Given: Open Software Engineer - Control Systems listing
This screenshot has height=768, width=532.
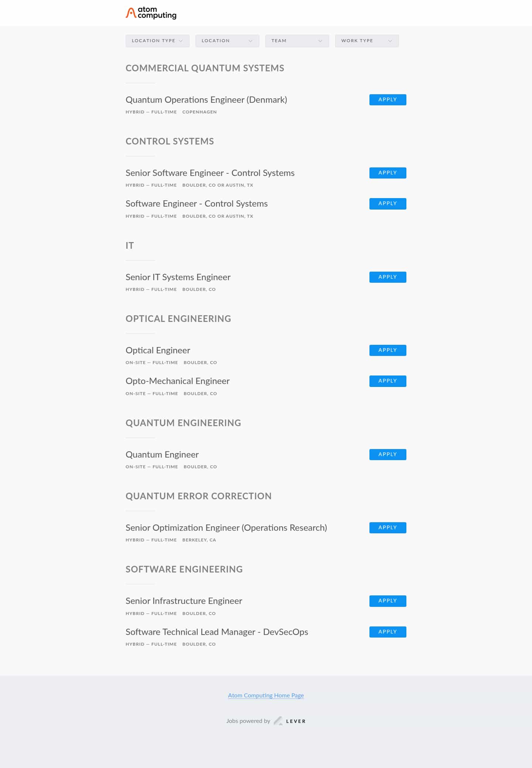Looking at the screenshot, I should [x=197, y=204].
